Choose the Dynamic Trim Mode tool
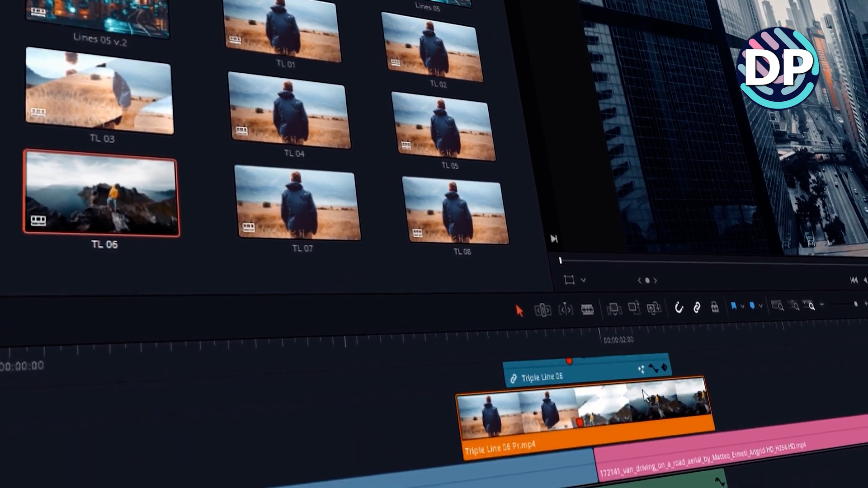Image resolution: width=868 pixels, height=488 pixels. click(x=566, y=310)
